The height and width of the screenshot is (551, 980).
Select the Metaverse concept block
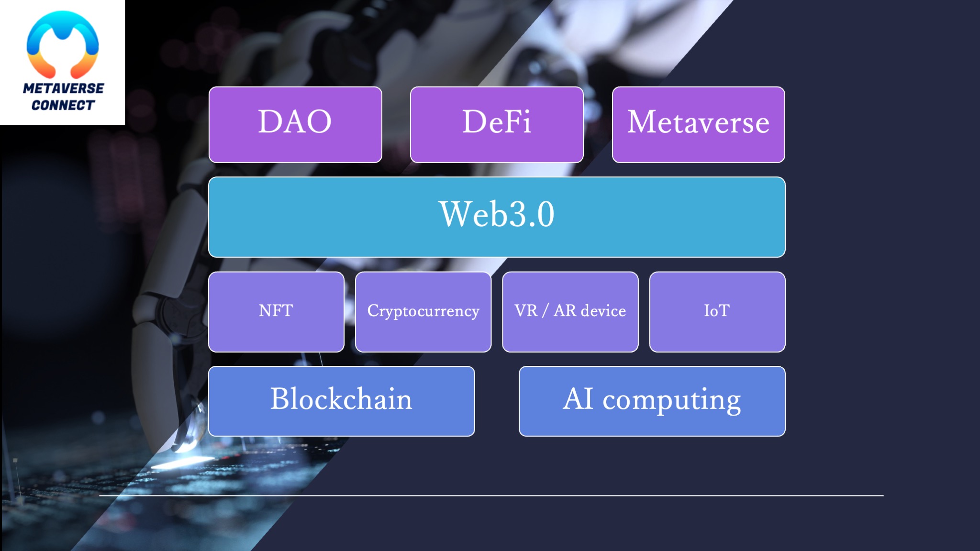[x=698, y=121]
